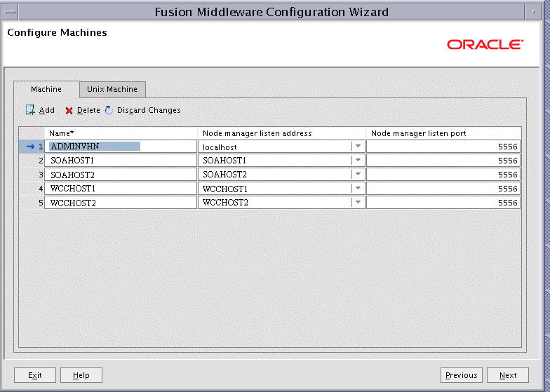The width and height of the screenshot is (550, 392).
Task: Click the port 5556 field for SOAHOST2
Action: point(443,174)
